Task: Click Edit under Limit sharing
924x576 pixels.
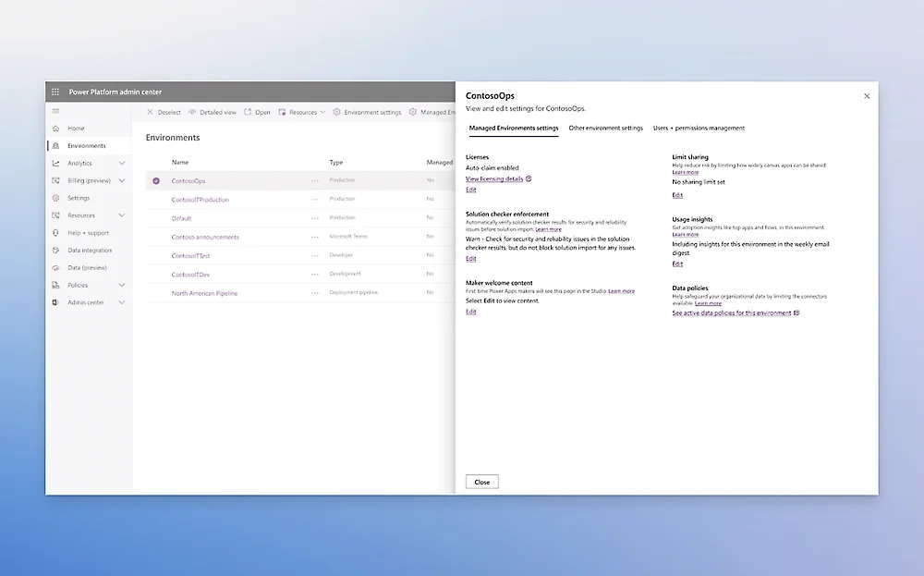Action: point(677,195)
